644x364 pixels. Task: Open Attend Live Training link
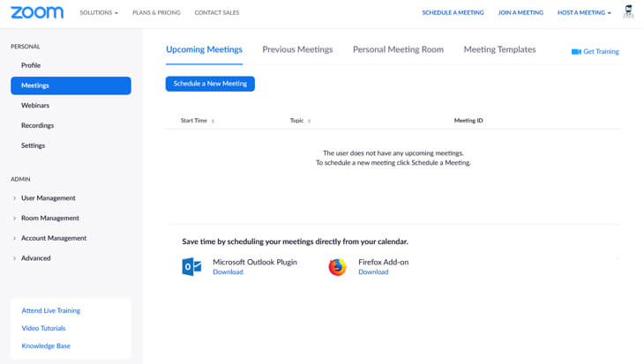[51, 310]
